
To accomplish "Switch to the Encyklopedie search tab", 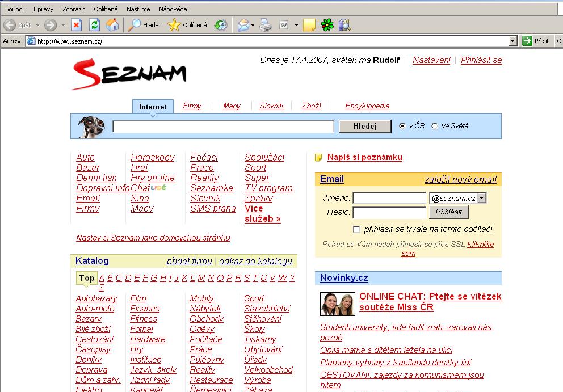I will (x=367, y=106).
